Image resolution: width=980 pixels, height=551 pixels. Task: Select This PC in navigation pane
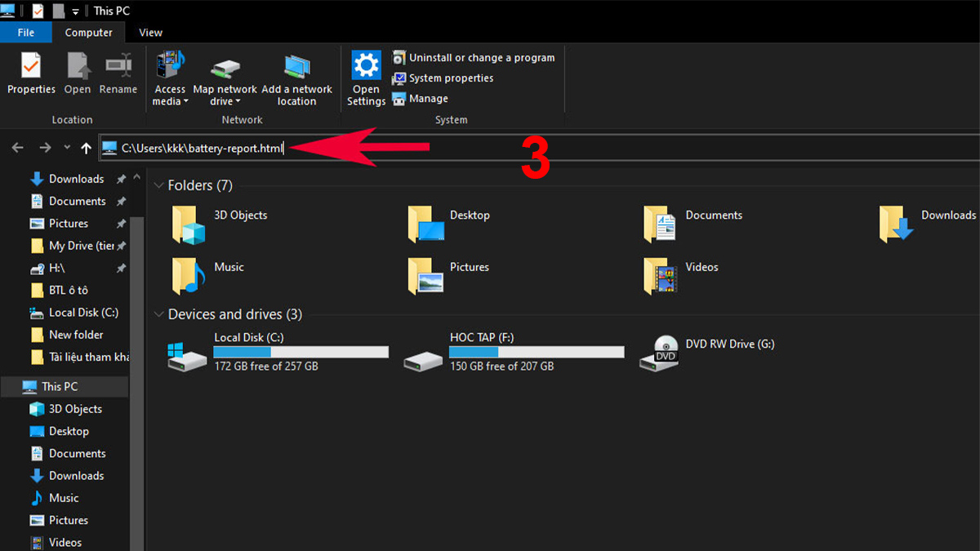(64, 387)
